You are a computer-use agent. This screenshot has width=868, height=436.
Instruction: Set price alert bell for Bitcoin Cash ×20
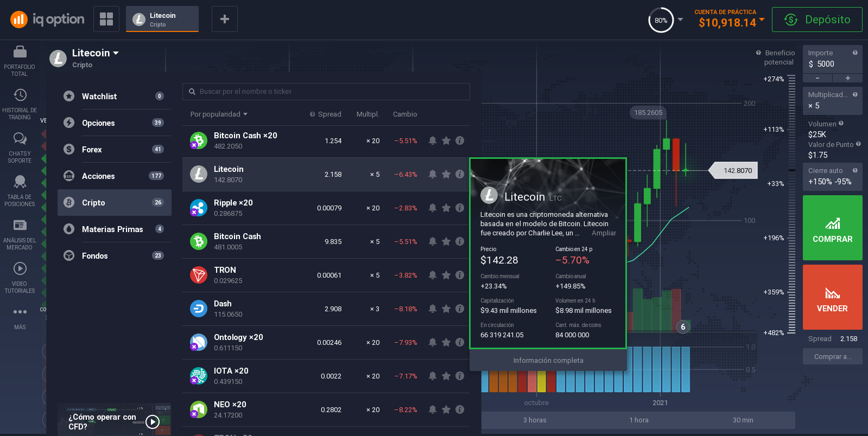coord(433,140)
